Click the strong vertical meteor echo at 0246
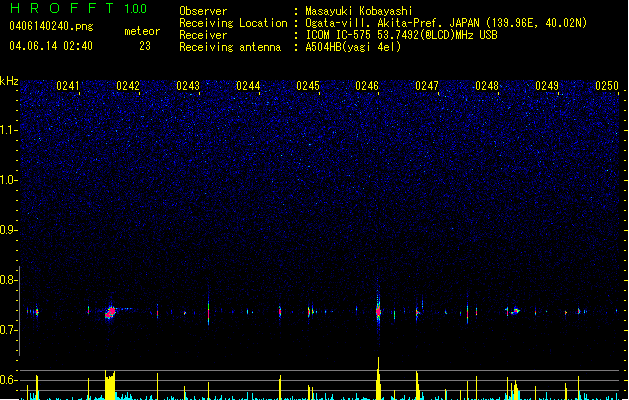Screen dimensions: 629x400 (378, 311)
